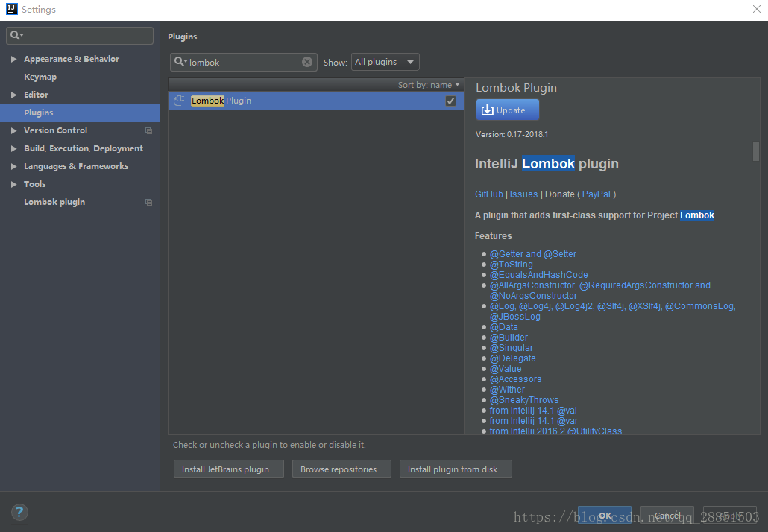Open the @Builder feature link

[x=509, y=338]
